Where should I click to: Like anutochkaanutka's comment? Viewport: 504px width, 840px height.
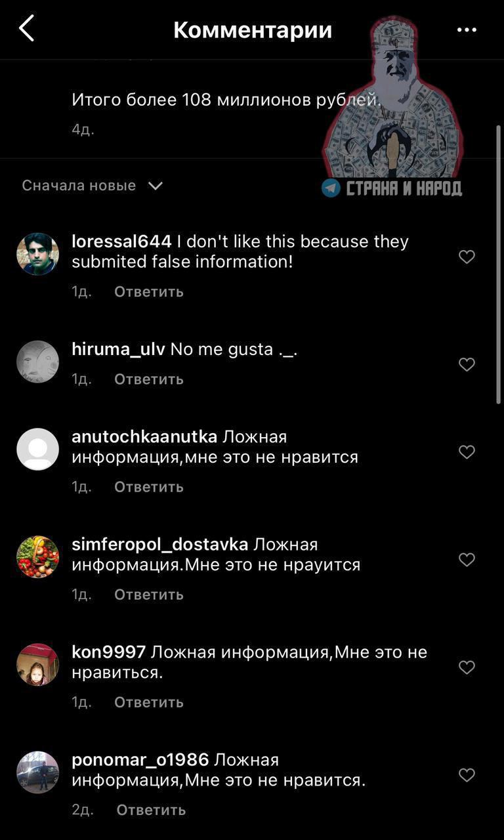pos(467,452)
